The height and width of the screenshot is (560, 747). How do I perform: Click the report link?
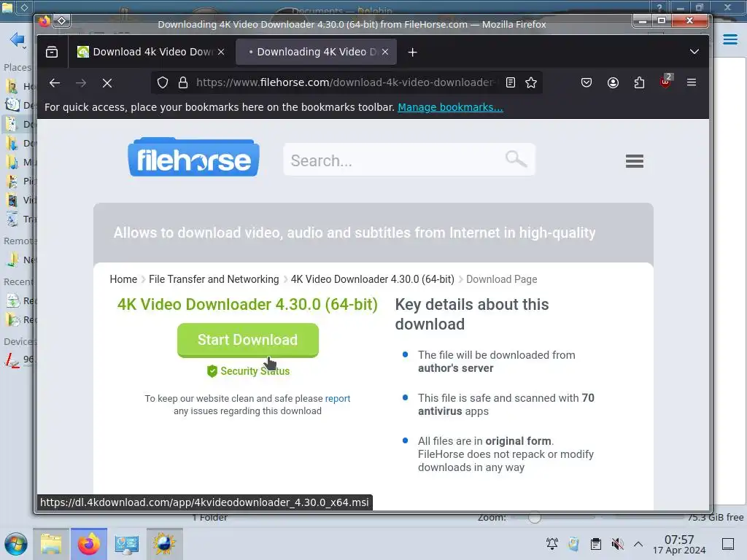(338, 399)
